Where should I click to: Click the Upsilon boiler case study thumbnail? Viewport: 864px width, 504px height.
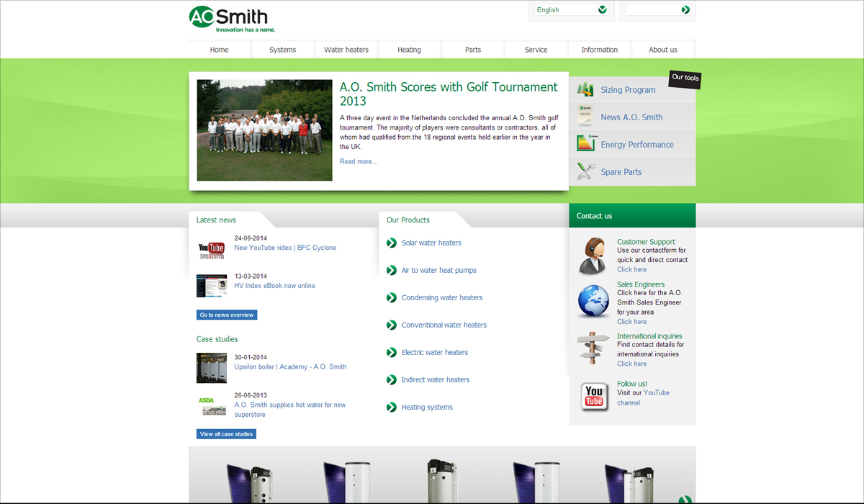[212, 368]
